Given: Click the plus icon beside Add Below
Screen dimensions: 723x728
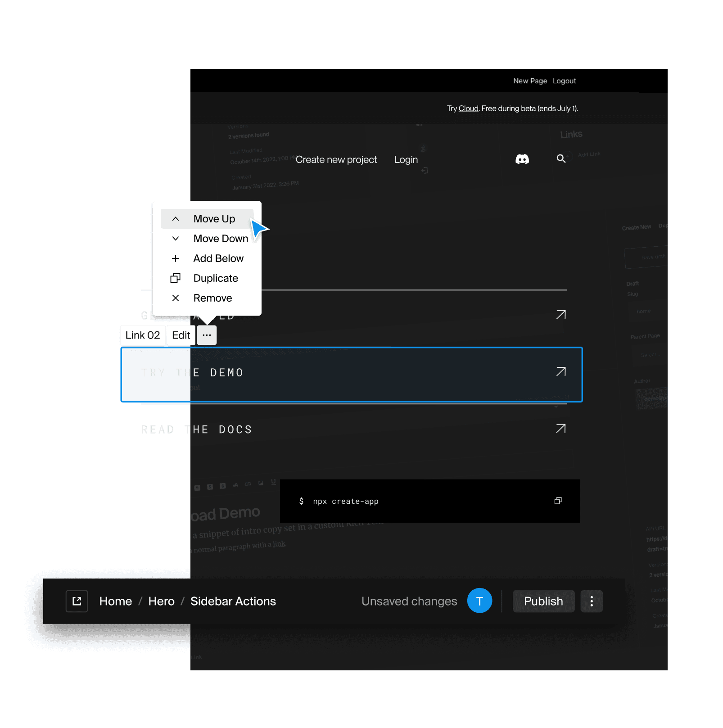Looking at the screenshot, I should [x=176, y=258].
